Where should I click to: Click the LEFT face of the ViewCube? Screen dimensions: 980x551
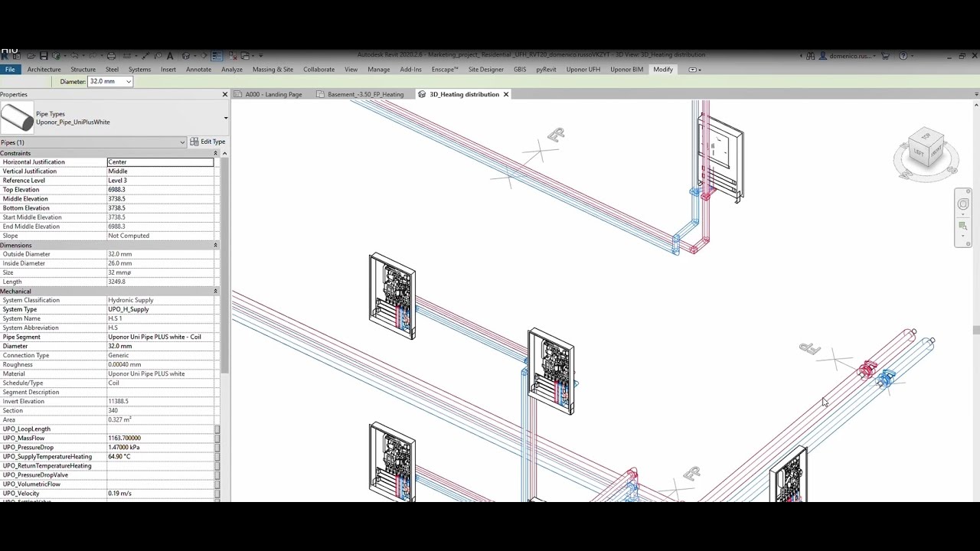pyautogui.click(x=917, y=152)
